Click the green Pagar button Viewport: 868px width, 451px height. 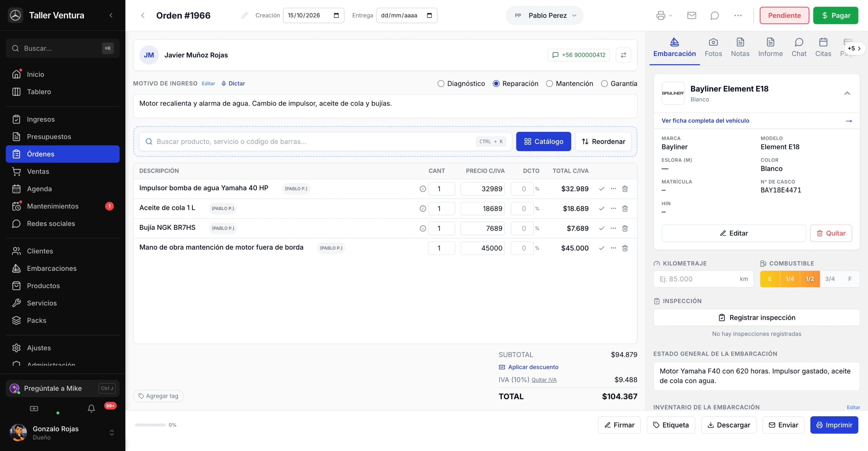835,16
